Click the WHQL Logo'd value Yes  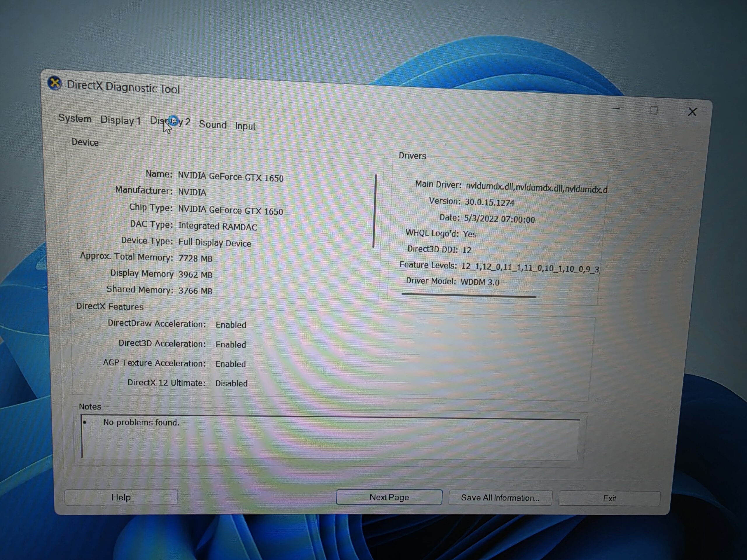pos(470,234)
